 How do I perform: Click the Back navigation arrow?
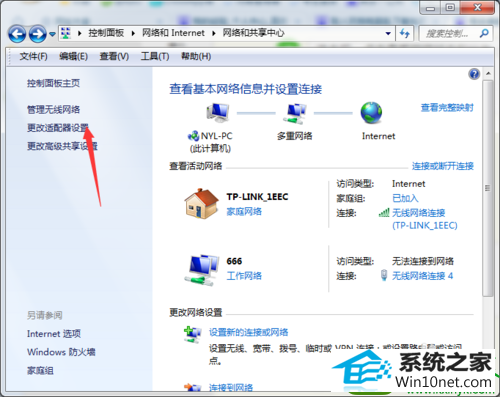17,33
